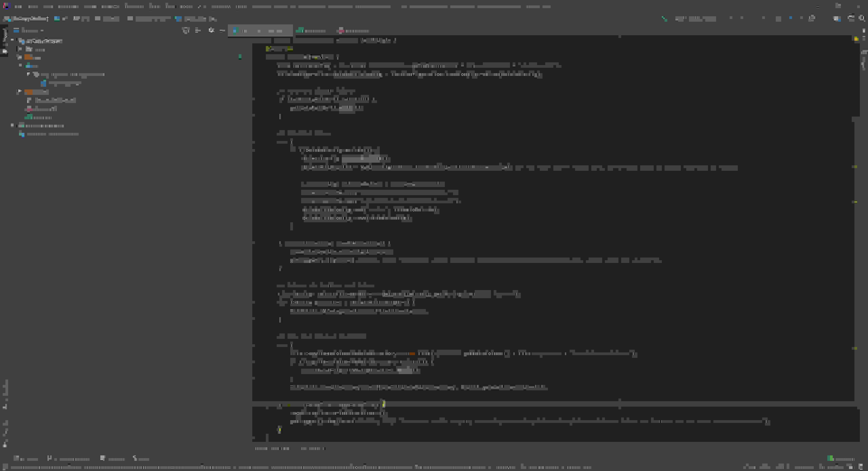
Task: Expand the External Libraries node
Action: [12, 126]
